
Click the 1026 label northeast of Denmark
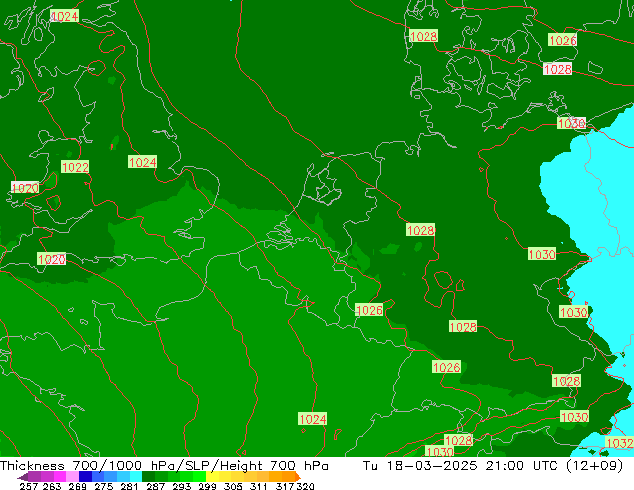click(562, 40)
